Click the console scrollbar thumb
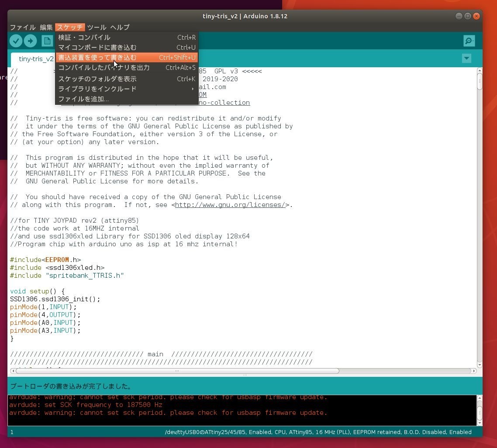497x448 pixels. click(480, 413)
